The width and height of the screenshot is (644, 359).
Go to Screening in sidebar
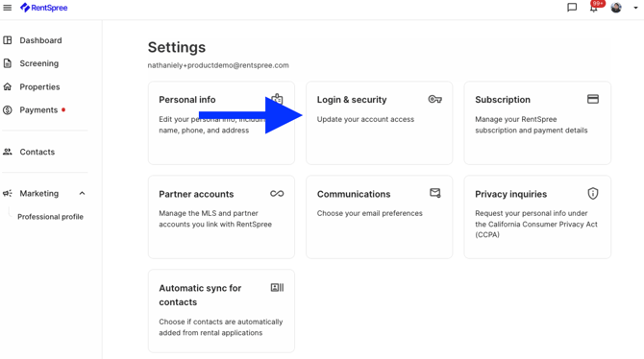tap(39, 63)
